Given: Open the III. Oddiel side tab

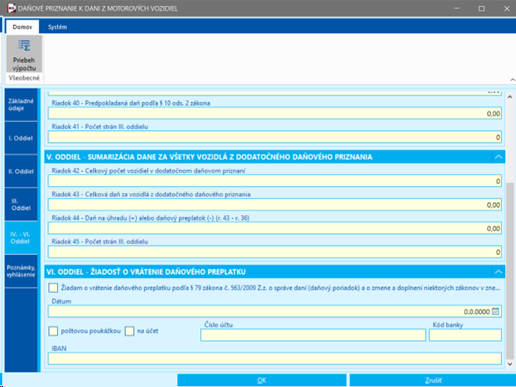Looking at the screenshot, I should [21, 204].
